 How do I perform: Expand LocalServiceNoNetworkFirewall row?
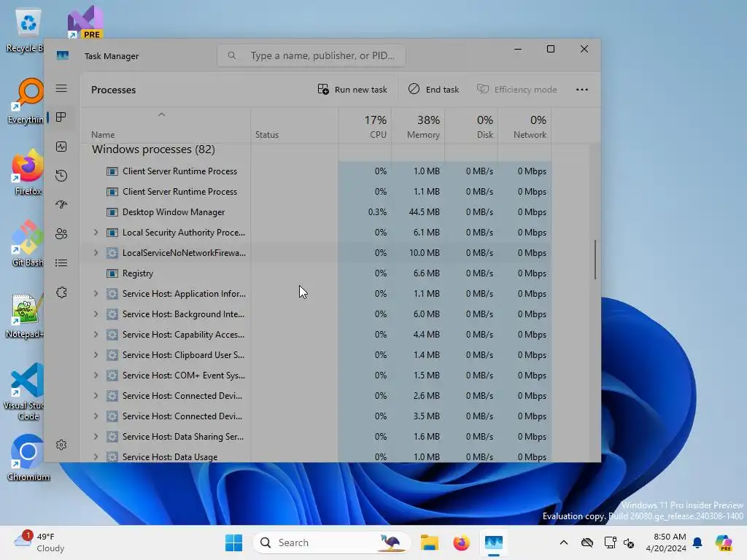96,253
